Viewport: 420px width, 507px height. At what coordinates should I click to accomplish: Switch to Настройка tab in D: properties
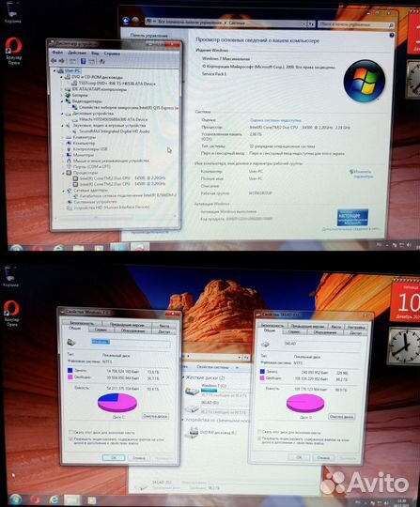[356, 327]
